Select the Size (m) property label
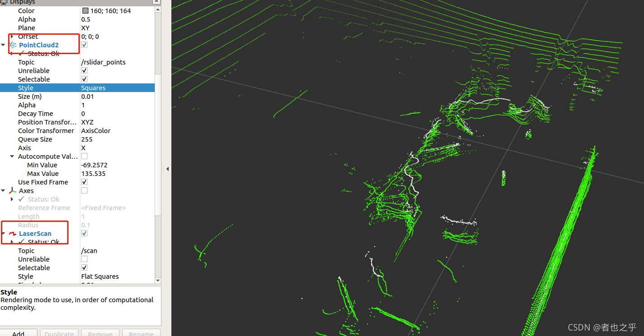The height and width of the screenshot is (336, 644). (x=31, y=97)
